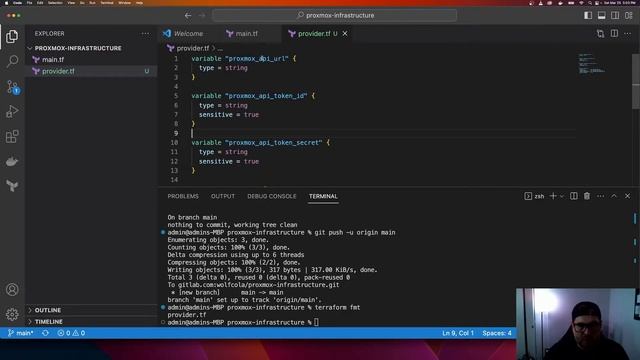The height and width of the screenshot is (360, 640).
Task: Kill the terminal with trash icon
Action: tap(587, 196)
